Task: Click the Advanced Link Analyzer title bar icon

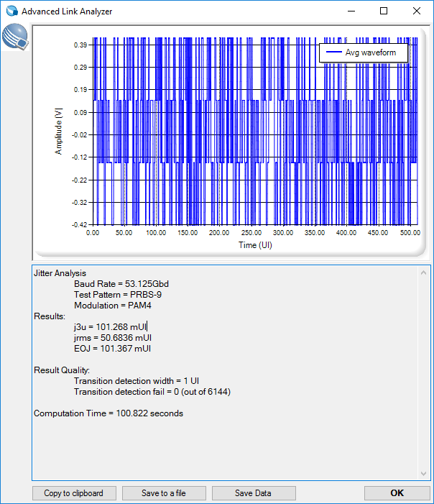Action: tap(11, 12)
